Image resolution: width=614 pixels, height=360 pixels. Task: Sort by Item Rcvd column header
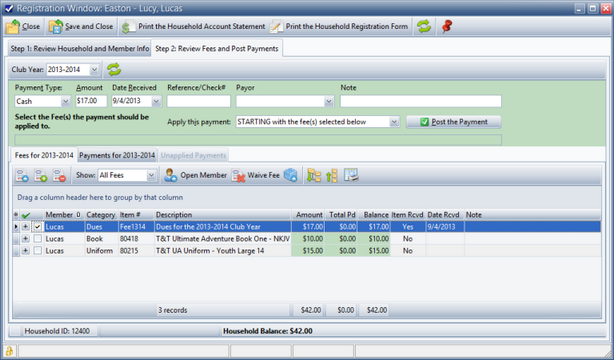[x=408, y=215]
